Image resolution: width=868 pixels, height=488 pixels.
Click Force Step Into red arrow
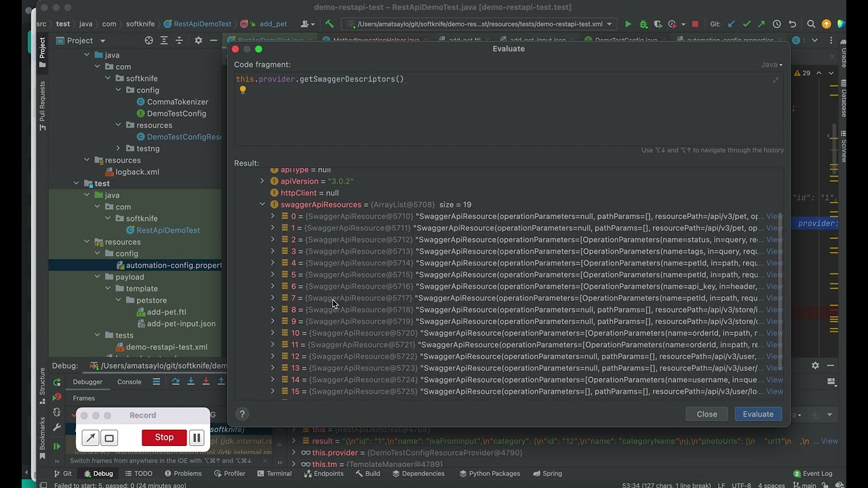tap(205, 382)
